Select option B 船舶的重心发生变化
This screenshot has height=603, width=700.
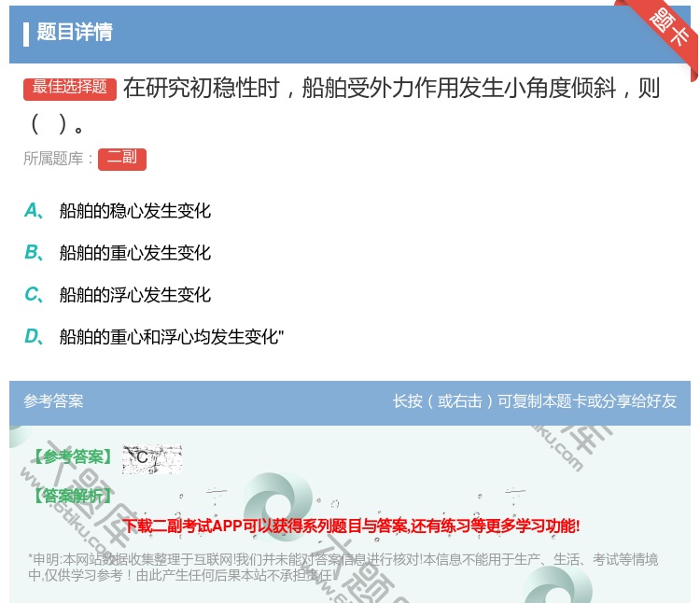click(118, 253)
